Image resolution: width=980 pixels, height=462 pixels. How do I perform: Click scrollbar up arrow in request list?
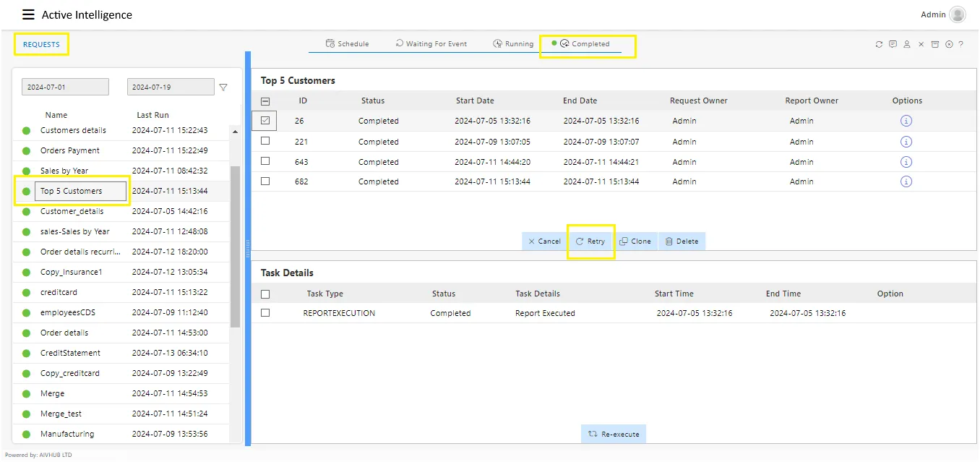point(235,132)
